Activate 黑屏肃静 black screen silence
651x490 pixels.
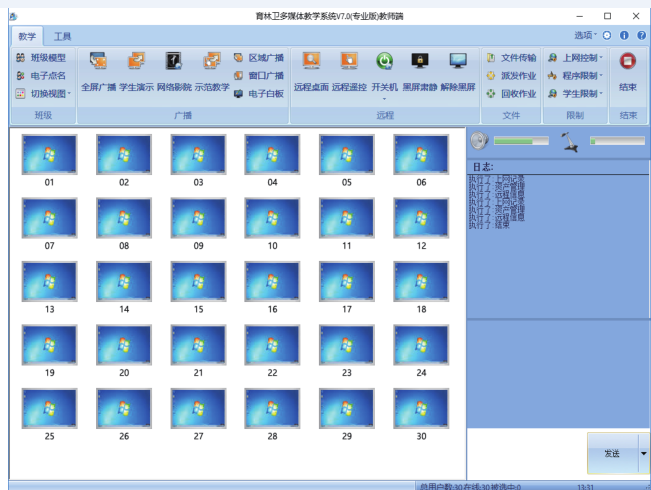coord(420,71)
